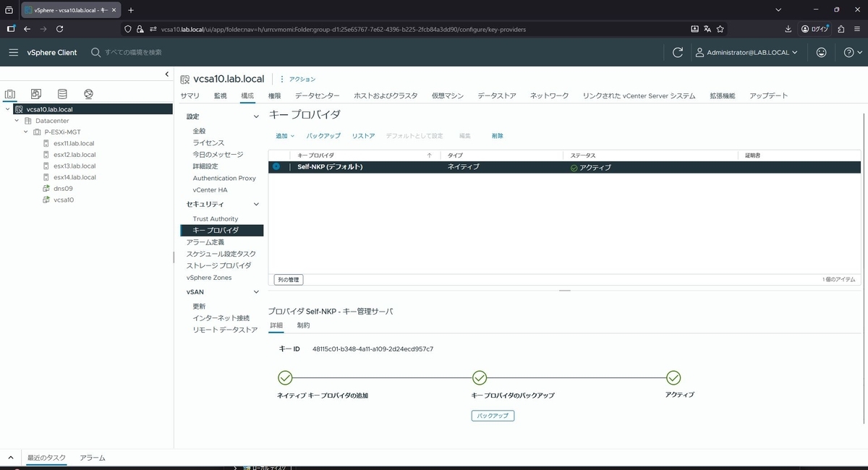The height and width of the screenshot is (470, 868).
Task: Switch to the 権限 tab
Action: [x=275, y=95]
